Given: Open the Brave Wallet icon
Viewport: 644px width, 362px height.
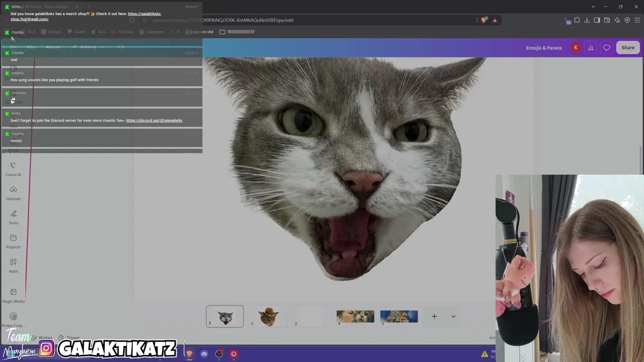Looking at the screenshot, I should point(607,20).
